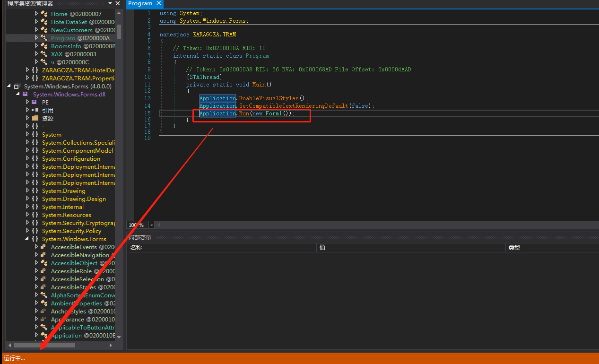The width and height of the screenshot is (599, 364).
Task: Click the XAX class icon
Action: (44, 54)
